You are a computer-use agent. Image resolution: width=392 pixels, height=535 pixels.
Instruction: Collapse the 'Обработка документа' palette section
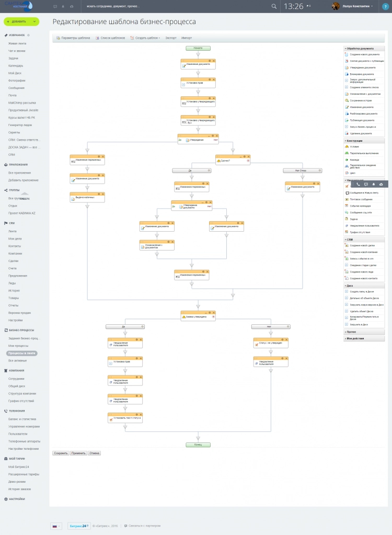tap(360, 48)
